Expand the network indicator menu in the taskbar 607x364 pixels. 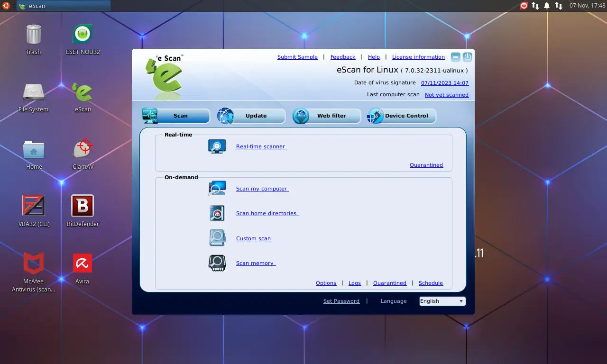pos(536,6)
